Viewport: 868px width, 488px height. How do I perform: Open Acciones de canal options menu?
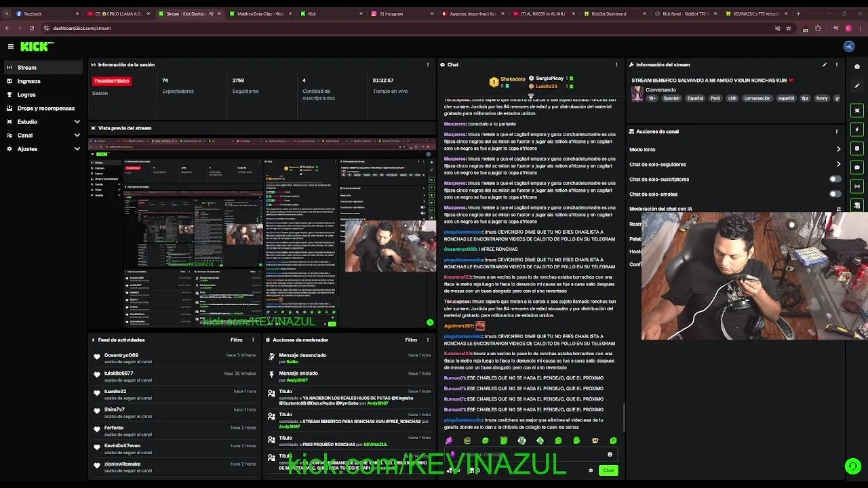coord(837,131)
